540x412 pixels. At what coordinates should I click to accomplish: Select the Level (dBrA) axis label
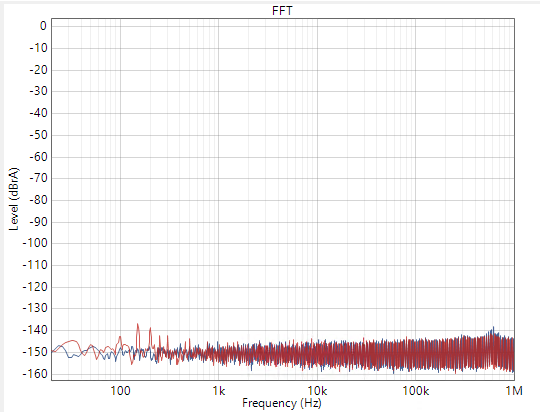point(13,199)
